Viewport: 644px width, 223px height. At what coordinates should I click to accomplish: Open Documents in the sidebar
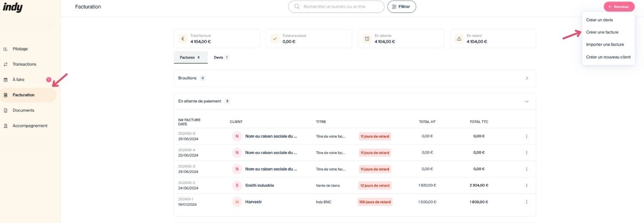23,110
